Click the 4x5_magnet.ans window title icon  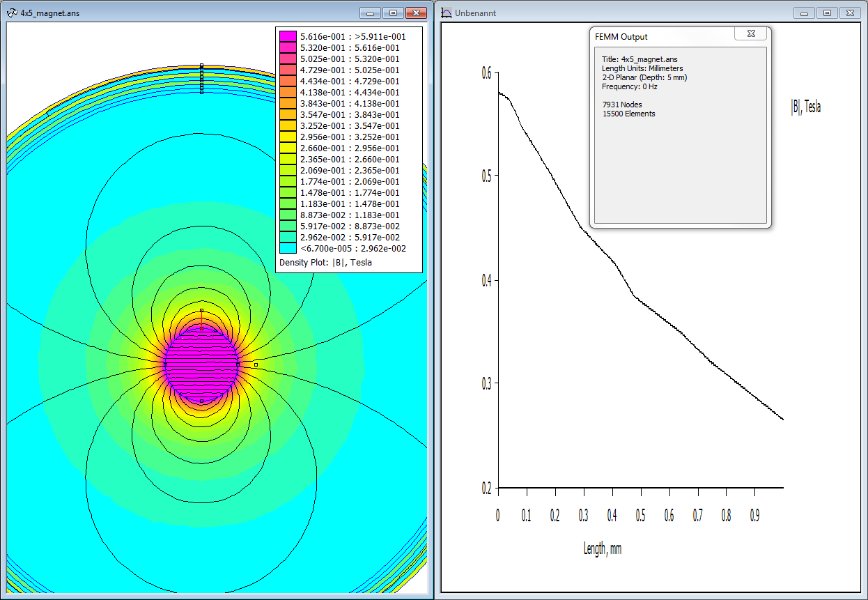[x=12, y=13]
